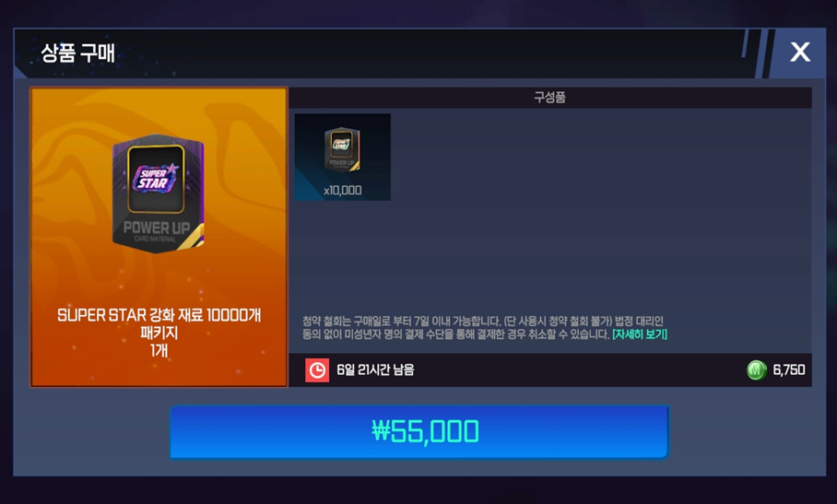This screenshot has width=837, height=504.
Task: Tap the 6일 21시간 남음 remaining time text
Action: pyautogui.click(x=375, y=370)
